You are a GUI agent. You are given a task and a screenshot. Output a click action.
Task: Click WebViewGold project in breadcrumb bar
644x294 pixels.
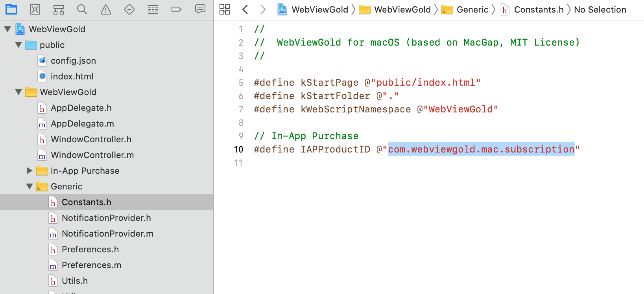pyautogui.click(x=313, y=9)
